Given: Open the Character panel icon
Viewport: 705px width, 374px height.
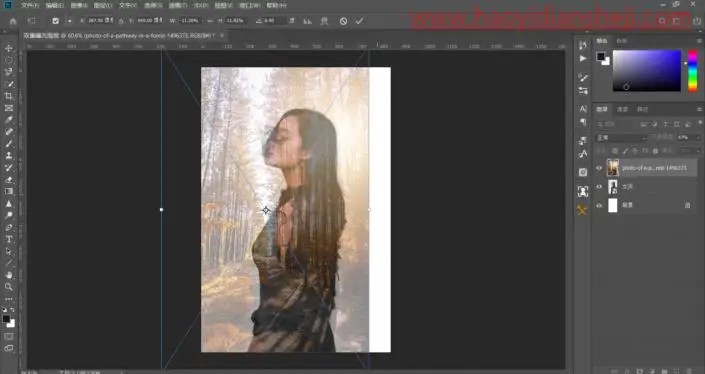Looking at the screenshot, I should tap(583, 109).
